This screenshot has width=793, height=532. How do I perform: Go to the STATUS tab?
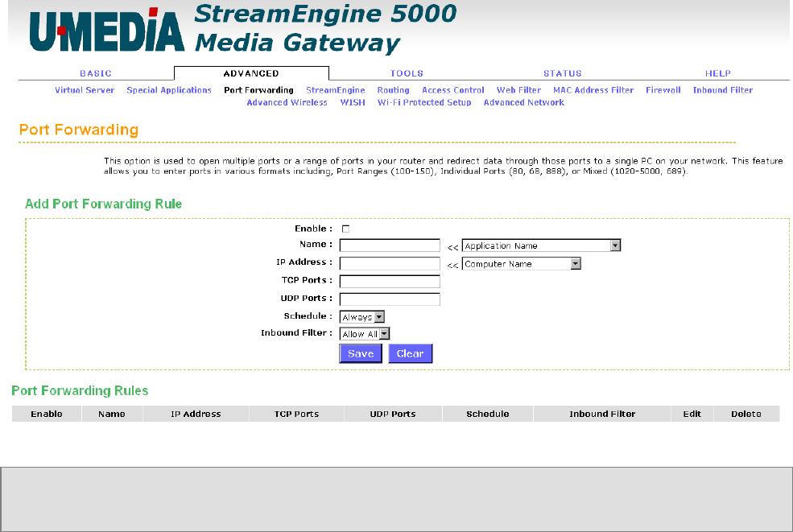point(563,73)
